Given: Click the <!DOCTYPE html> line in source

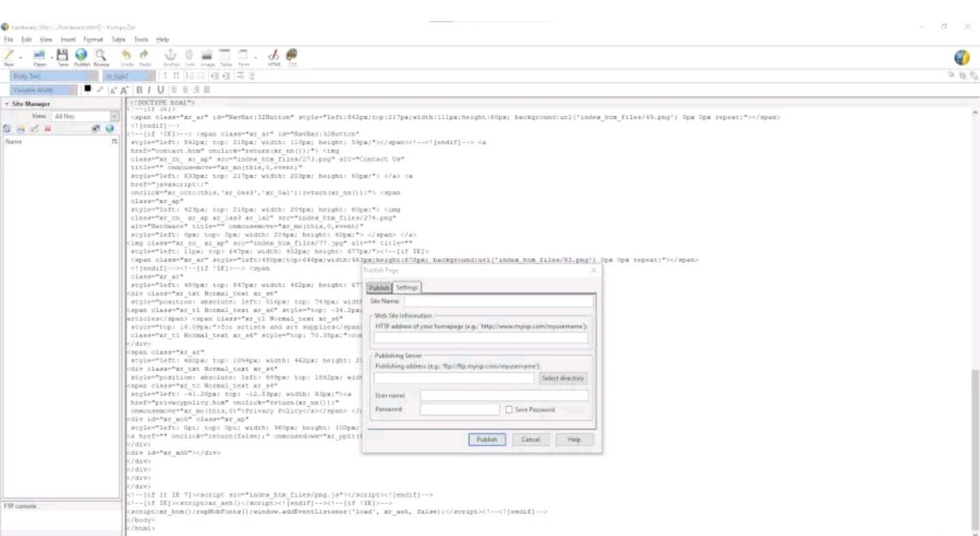Looking at the screenshot, I should pyautogui.click(x=162, y=103).
